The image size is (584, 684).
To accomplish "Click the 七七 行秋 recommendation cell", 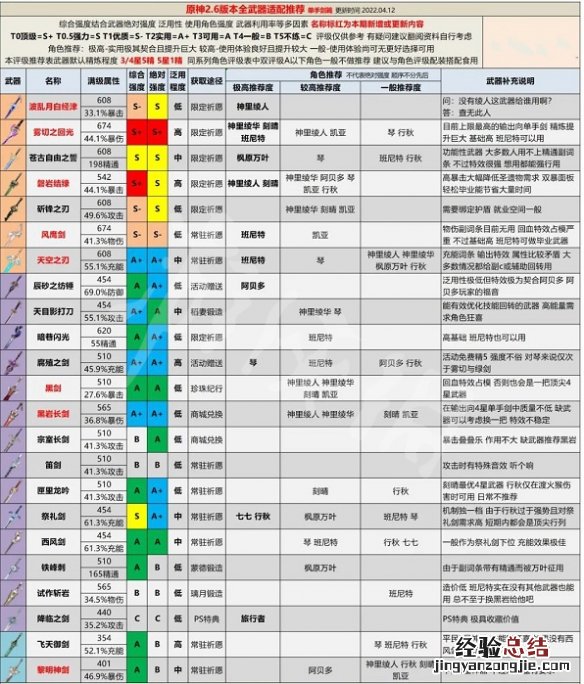I will (253, 516).
